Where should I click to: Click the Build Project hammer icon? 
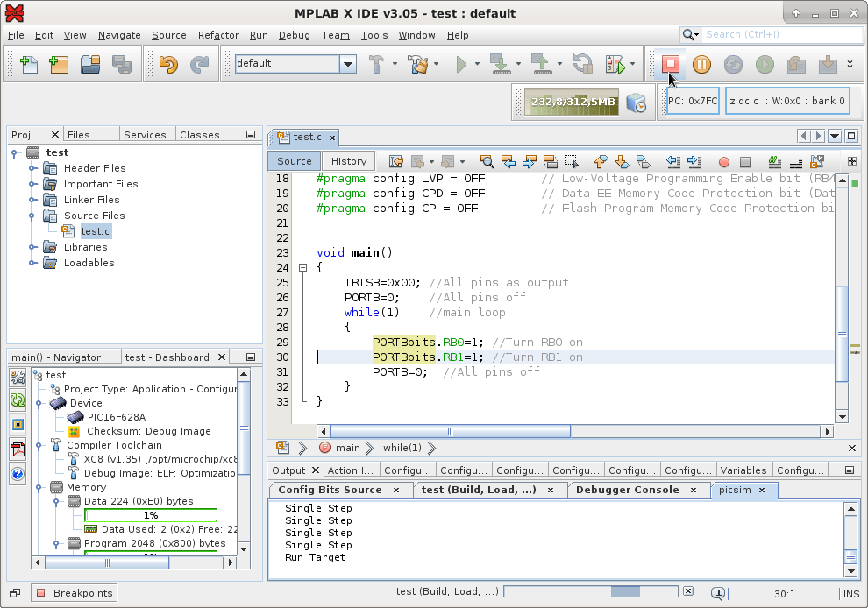click(x=376, y=64)
